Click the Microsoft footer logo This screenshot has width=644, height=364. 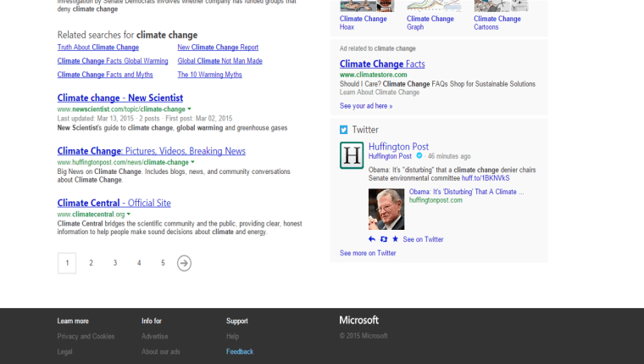point(359,321)
